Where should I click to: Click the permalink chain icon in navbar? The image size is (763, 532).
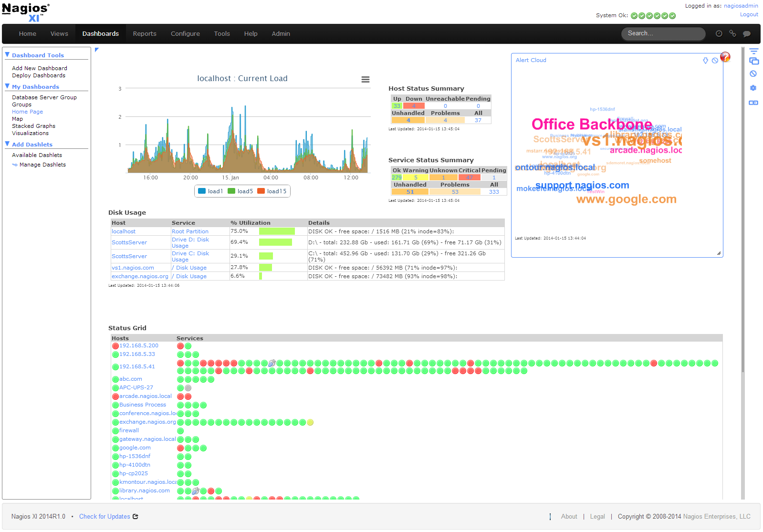(x=732, y=34)
